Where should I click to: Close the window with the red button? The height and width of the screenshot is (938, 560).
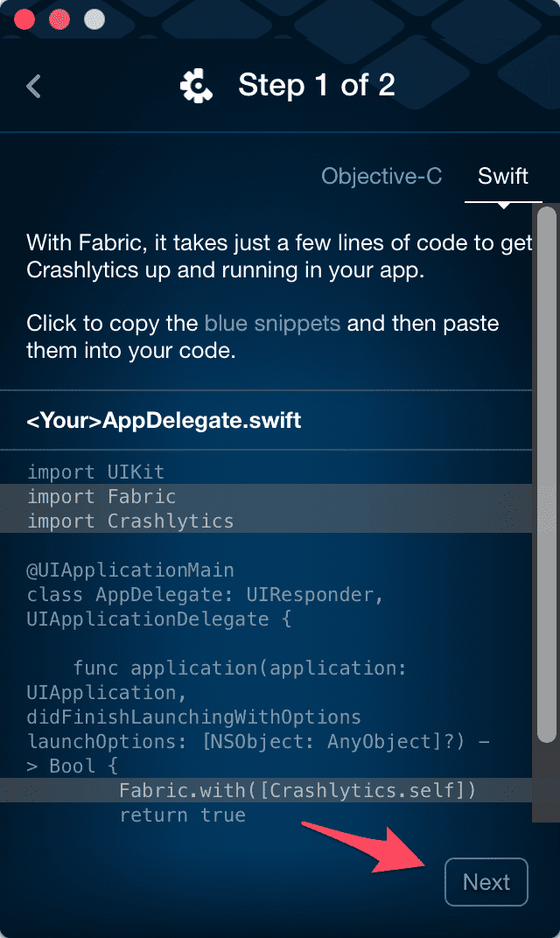coord(24,18)
